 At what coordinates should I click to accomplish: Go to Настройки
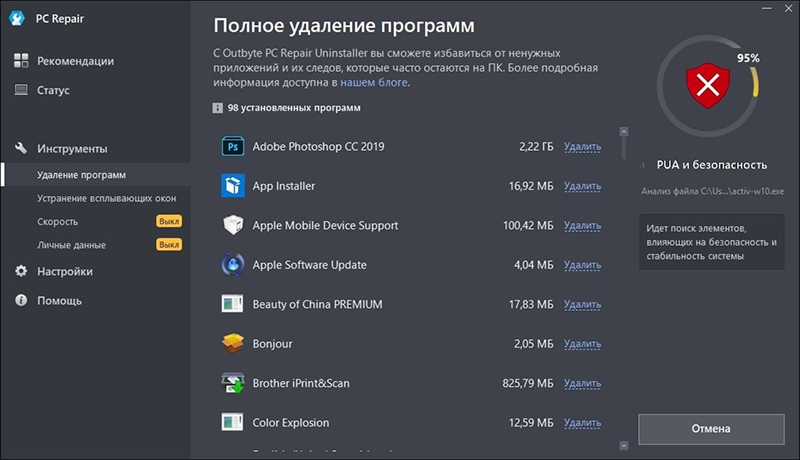pos(65,271)
